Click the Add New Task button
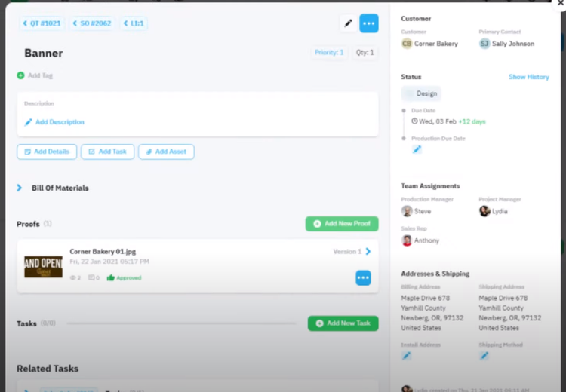 [343, 323]
